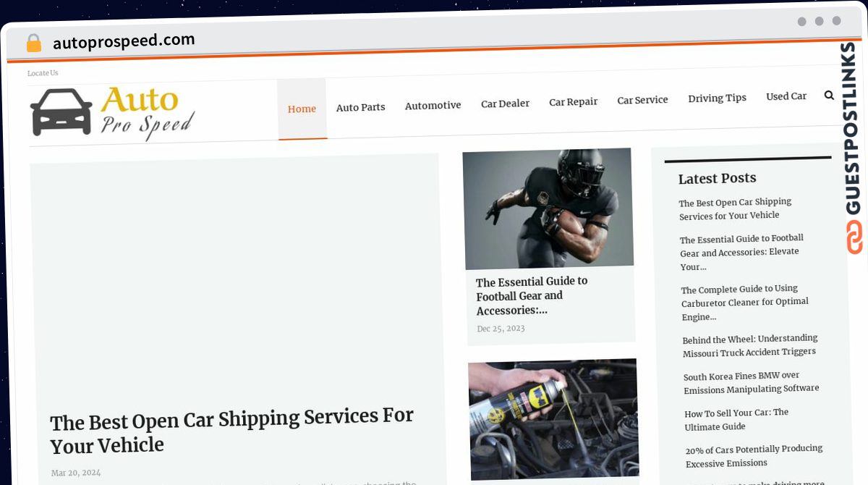Click the Auto Pro Speed car logo
This screenshot has width=868, height=485.
tap(112, 112)
